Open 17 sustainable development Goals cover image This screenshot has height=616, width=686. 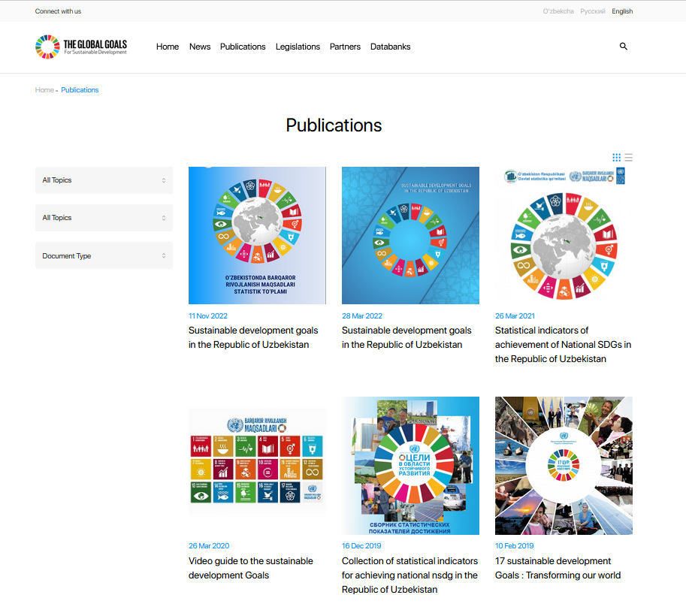(564, 466)
